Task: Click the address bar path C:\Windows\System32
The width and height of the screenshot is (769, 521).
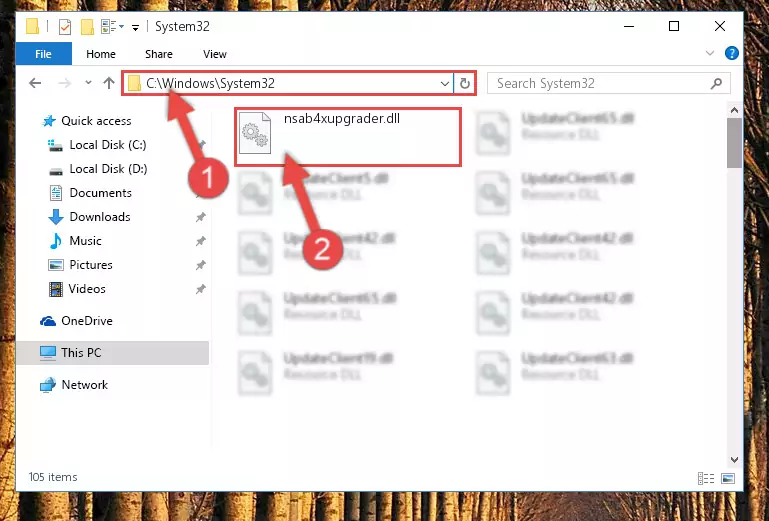Action: coord(210,83)
